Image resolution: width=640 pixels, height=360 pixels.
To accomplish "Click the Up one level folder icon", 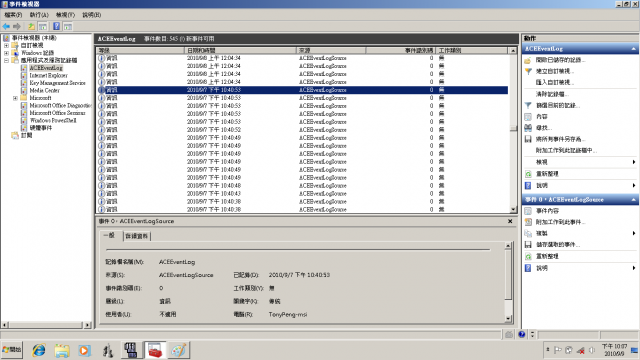I will point(31,27).
